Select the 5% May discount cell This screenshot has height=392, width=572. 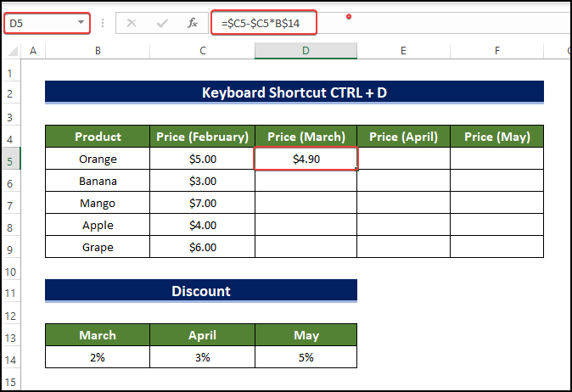[x=306, y=357]
